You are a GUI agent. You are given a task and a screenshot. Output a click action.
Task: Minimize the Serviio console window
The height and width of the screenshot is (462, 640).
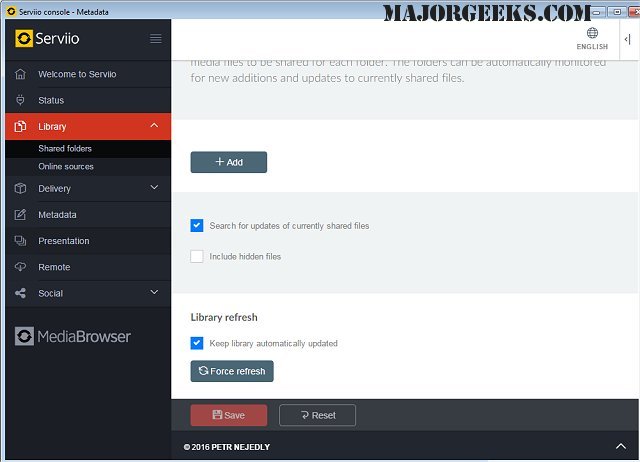pos(596,12)
